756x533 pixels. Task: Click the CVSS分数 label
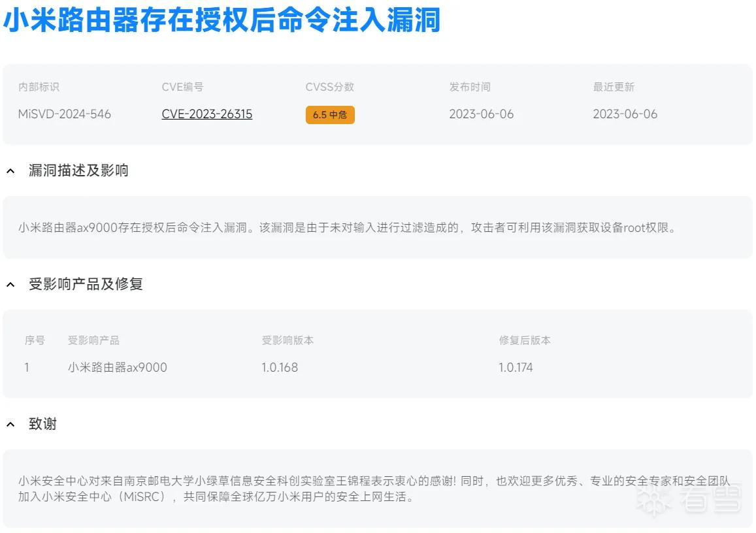[x=330, y=87]
